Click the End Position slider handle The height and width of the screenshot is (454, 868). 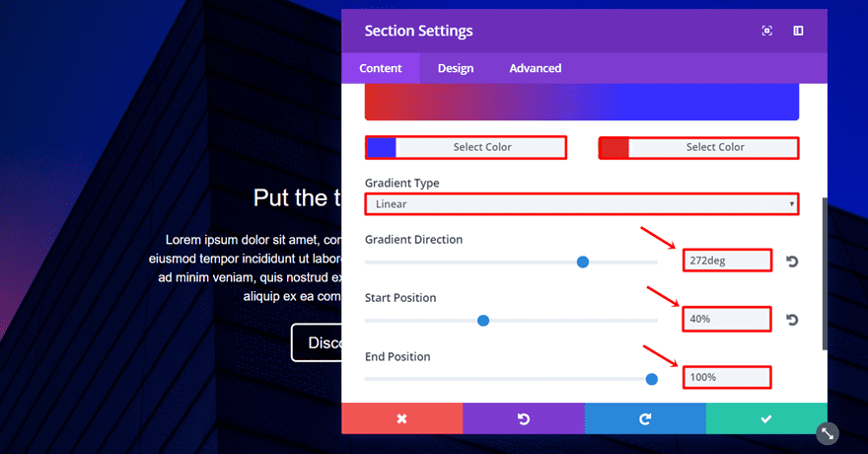(x=651, y=378)
